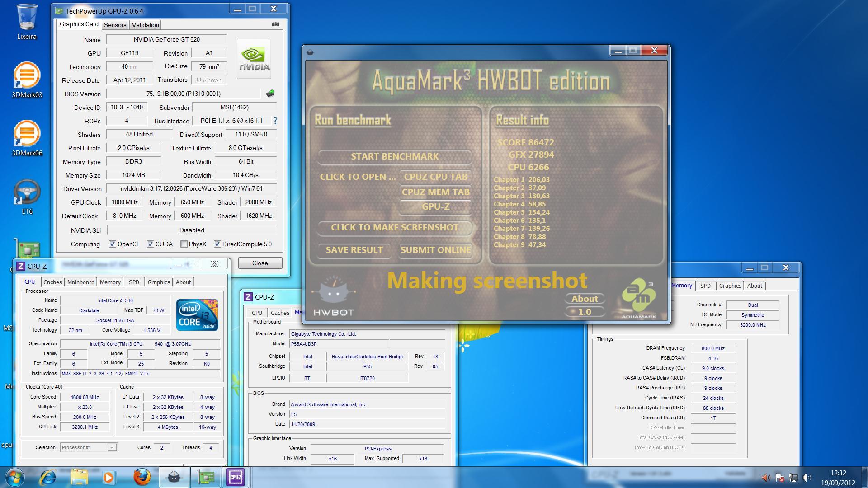Switch to CPU-Z taskbar item
This screenshot has width=868, height=488.
(236, 477)
